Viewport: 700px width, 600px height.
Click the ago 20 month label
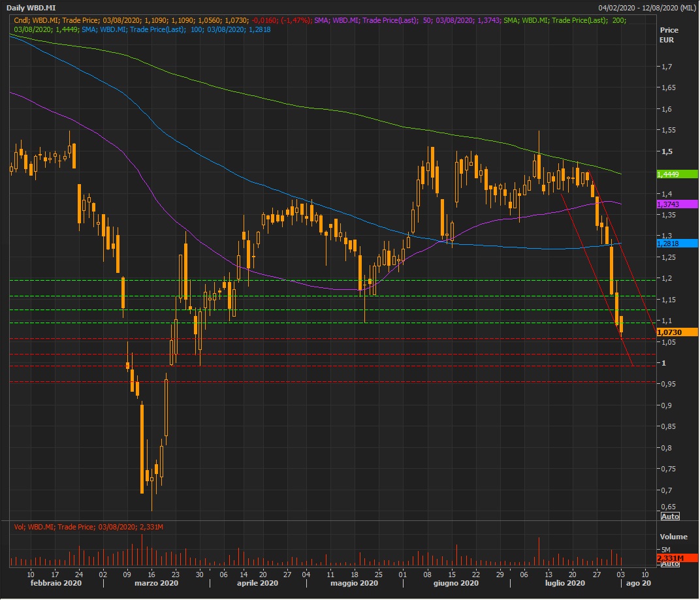636,583
